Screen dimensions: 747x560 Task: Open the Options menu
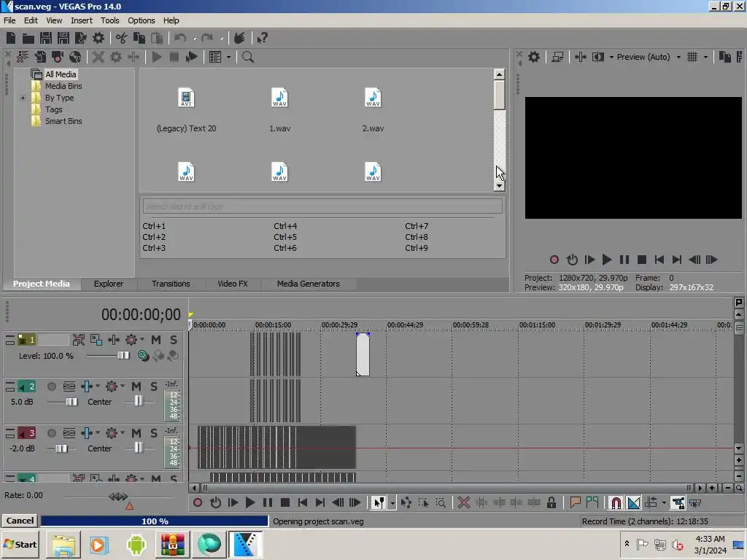pyautogui.click(x=141, y=20)
